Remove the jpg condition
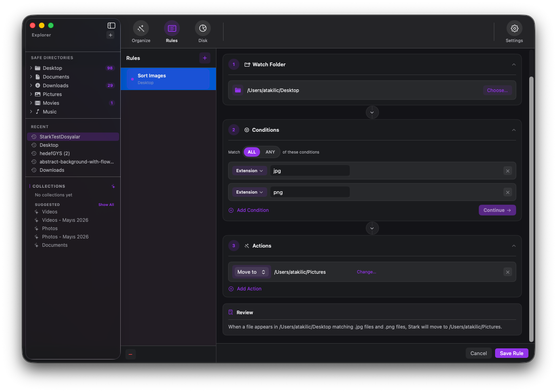 tap(508, 171)
